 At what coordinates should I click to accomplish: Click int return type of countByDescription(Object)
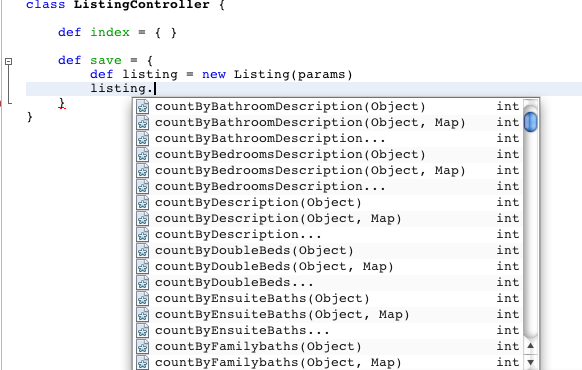click(x=508, y=203)
